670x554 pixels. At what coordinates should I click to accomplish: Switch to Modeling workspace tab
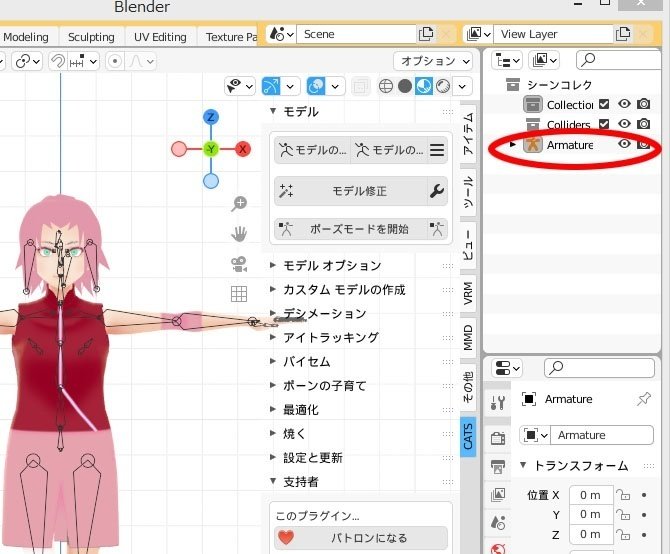point(26,37)
